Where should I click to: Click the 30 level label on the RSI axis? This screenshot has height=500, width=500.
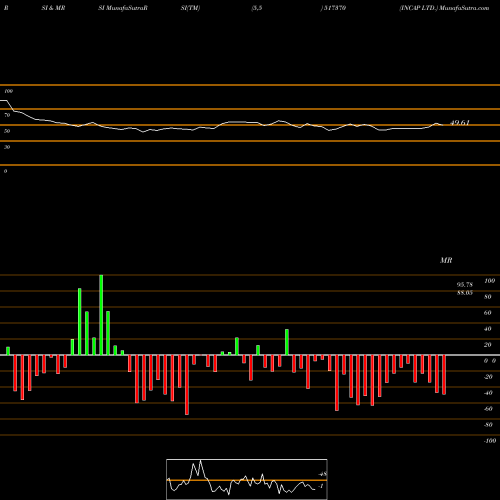pos(7,147)
